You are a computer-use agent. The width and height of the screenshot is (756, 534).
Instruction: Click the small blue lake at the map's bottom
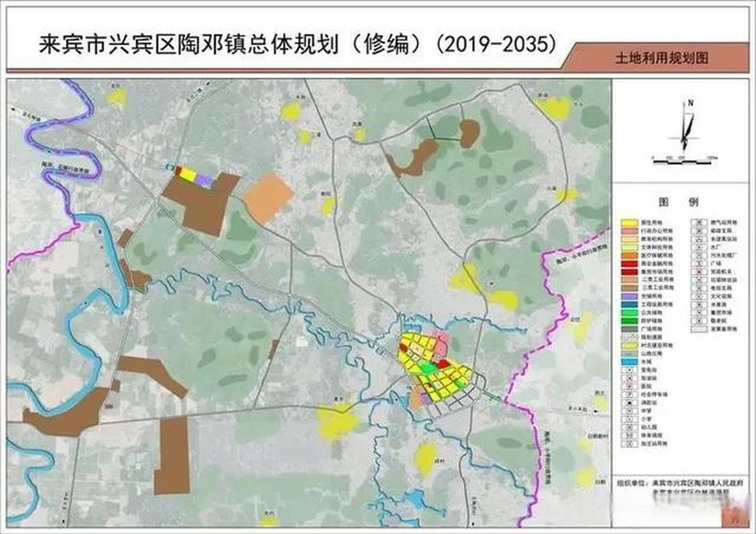[416, 499]
